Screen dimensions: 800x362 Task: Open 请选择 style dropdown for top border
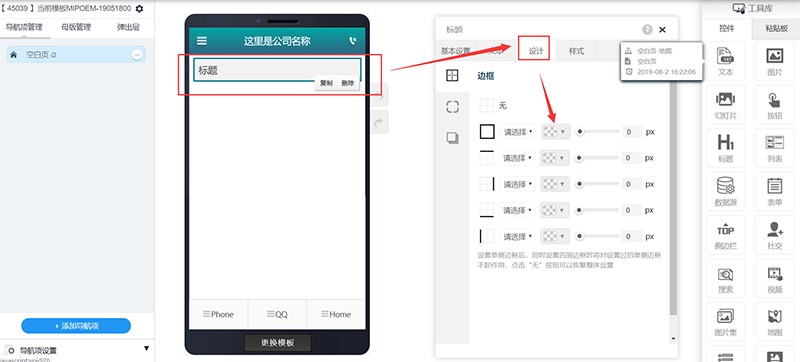point(517,158)
